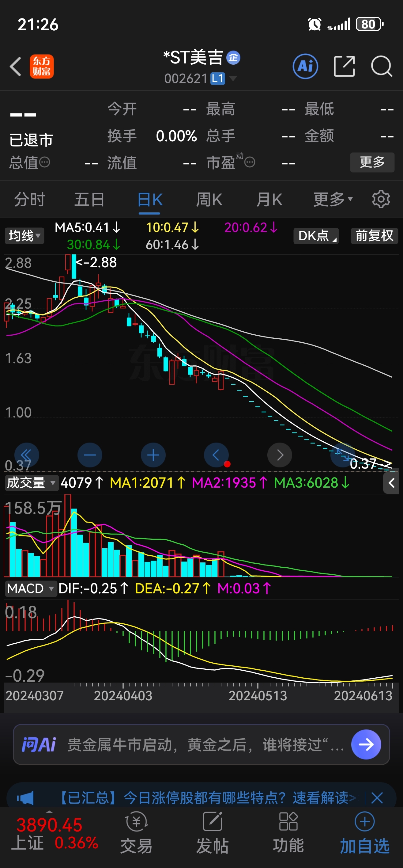Open chart settings gear icon

click(381, 199)
